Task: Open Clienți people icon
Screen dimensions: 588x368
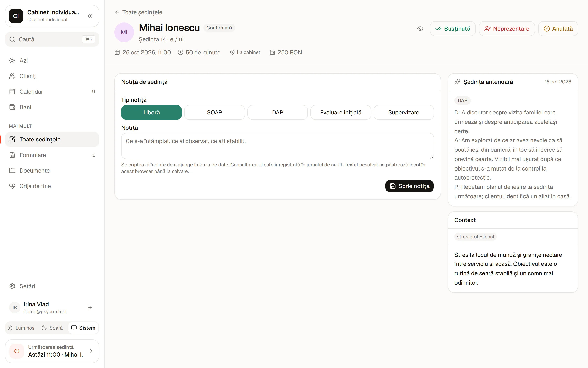Action: pyautogui.click(x=12, y=76)
